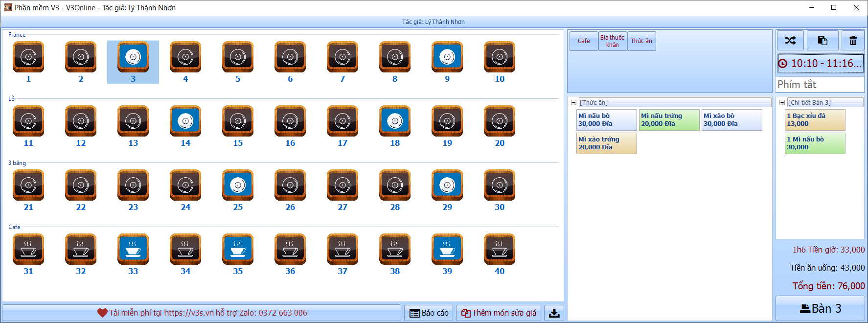Select cafe table 37

[343, 254]
